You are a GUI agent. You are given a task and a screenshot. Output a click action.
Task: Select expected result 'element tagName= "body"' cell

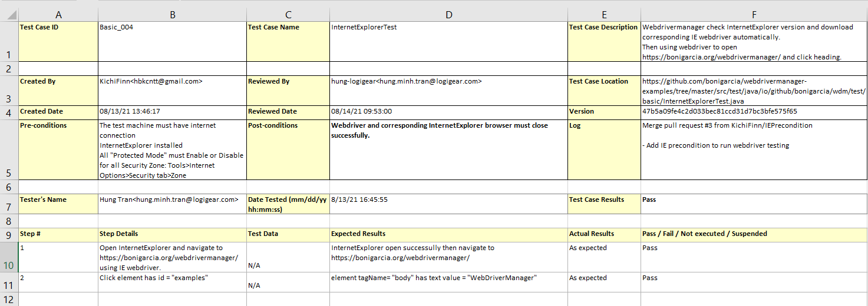[x=448, y=282]
